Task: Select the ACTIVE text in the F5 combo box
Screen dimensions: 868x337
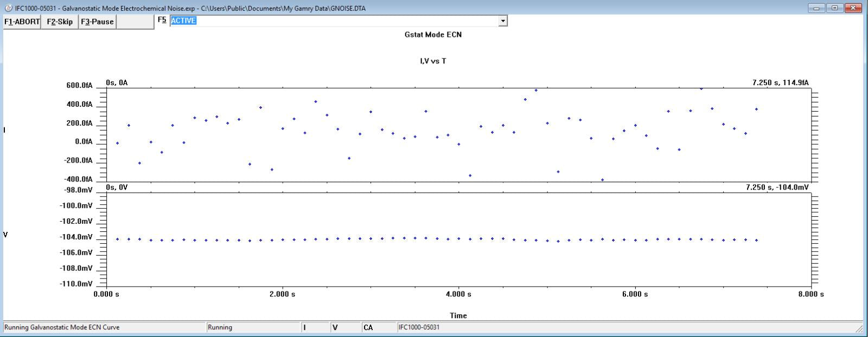Action: 183,21
